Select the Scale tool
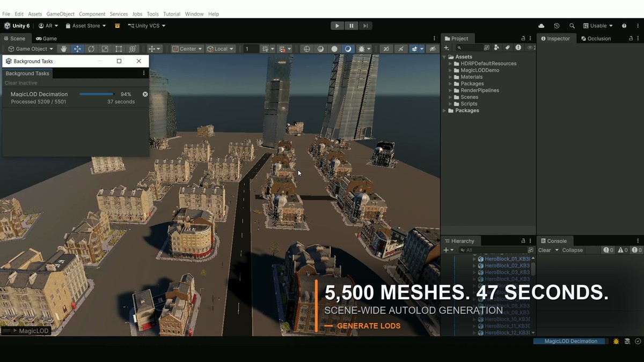This screenshot has width=644, height=362. click(x=105, y=49)
